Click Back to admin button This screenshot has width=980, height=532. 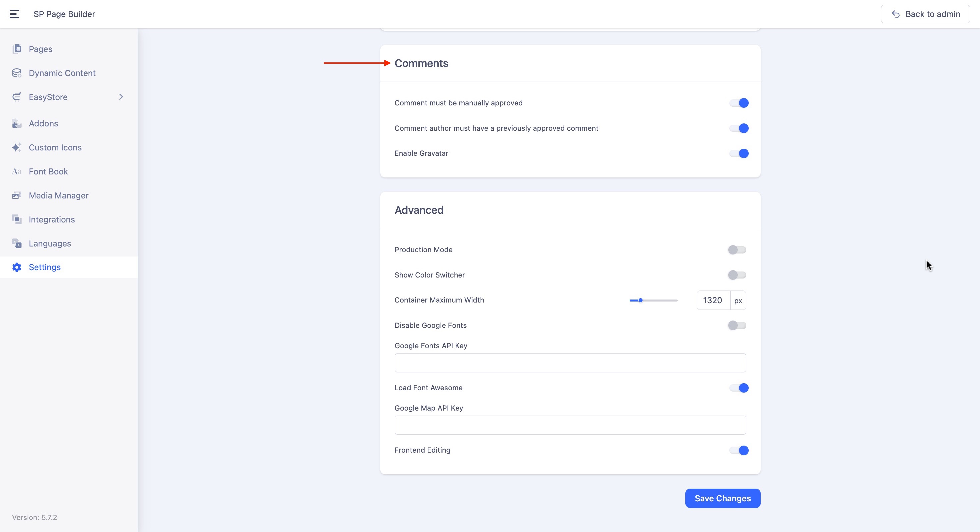(x=925, y=14)
